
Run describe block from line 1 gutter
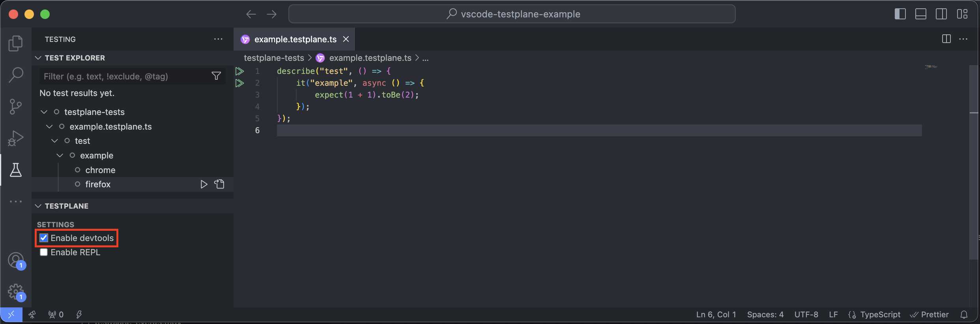239,72
